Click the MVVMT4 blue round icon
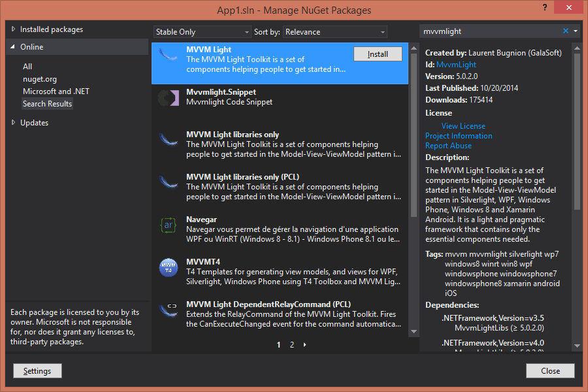 [x=169, y=268]
